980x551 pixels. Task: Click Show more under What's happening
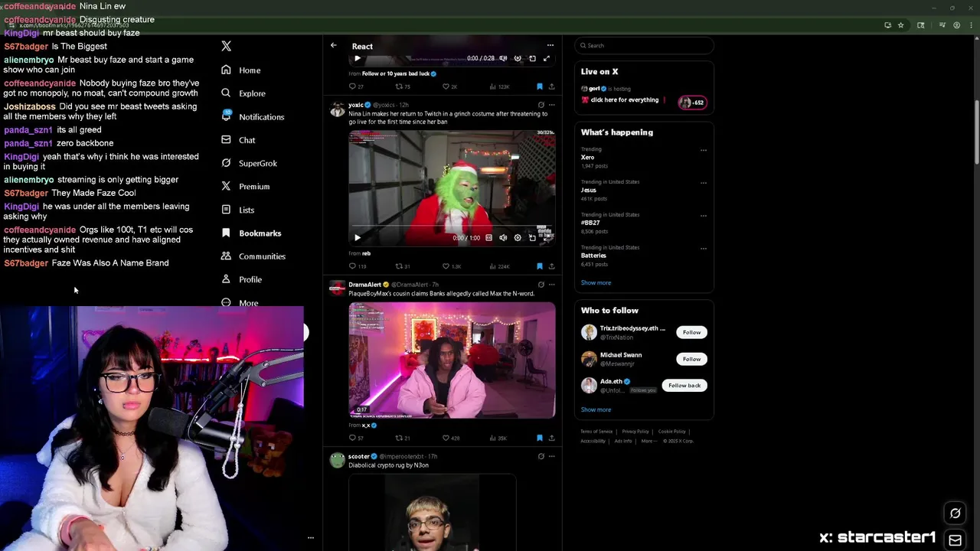tap(596, 282)
